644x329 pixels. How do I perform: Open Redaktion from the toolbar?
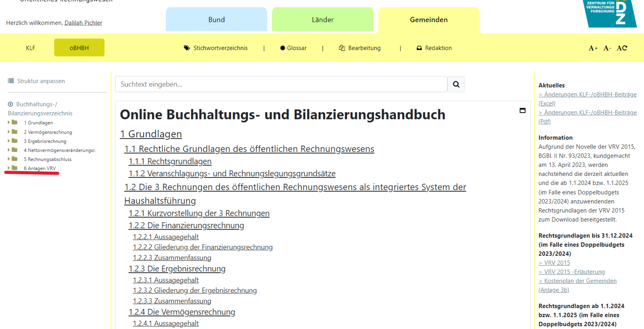434,48
